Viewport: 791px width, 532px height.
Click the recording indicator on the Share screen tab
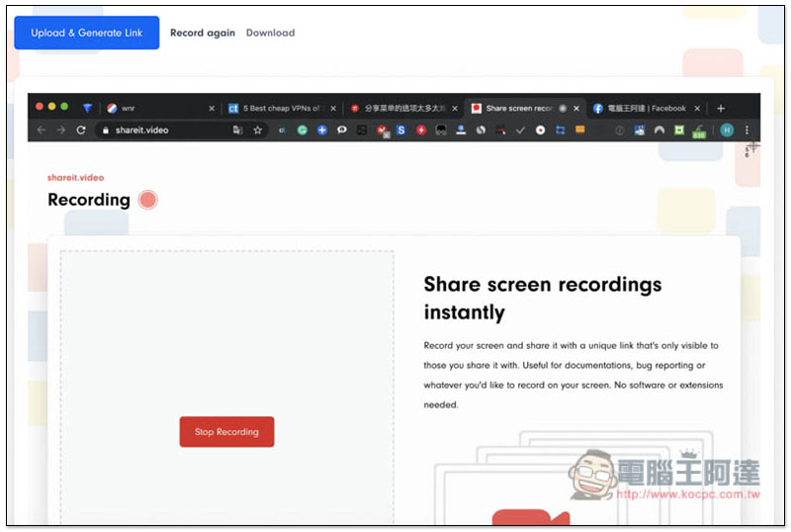pos(563,109)
